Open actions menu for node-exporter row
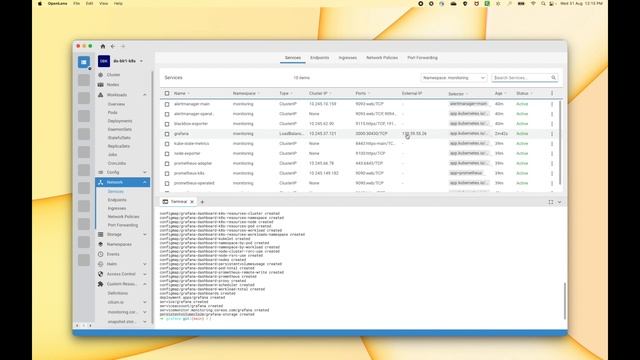Screen dimensions: 640x360 point(552,153)
